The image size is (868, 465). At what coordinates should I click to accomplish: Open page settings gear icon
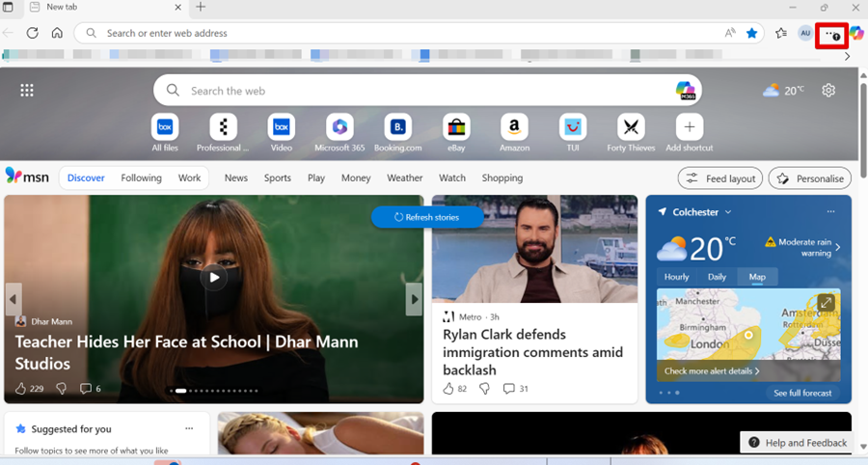(828, 90)
